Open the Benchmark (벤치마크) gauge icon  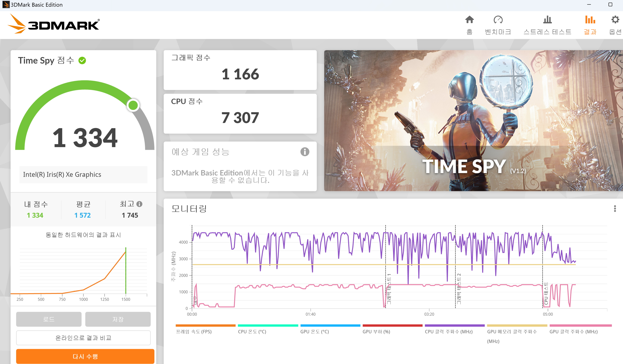[x=498, y=19]
